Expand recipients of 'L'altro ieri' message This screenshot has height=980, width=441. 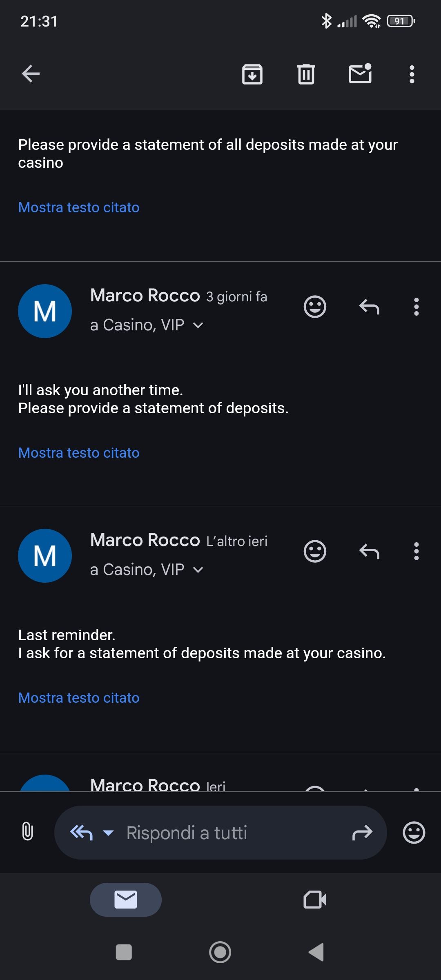(x=198, y=570)
